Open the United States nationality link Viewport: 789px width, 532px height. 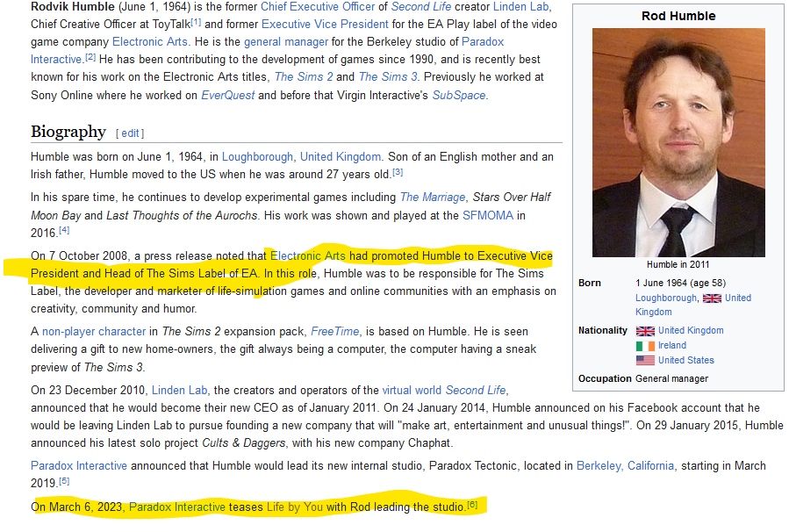tap(686, 360)
